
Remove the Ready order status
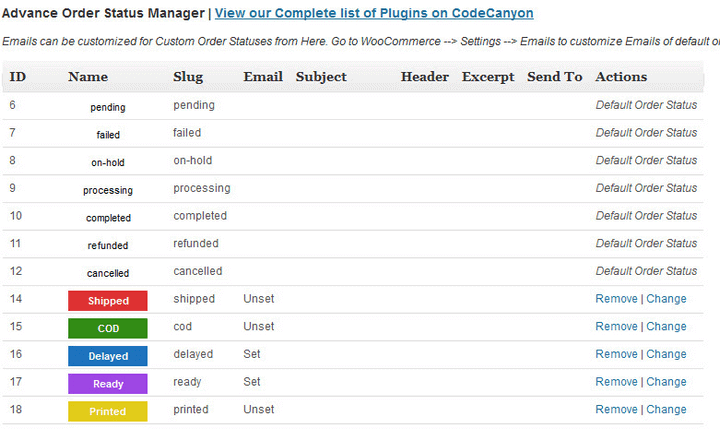(x=616, y=382)
